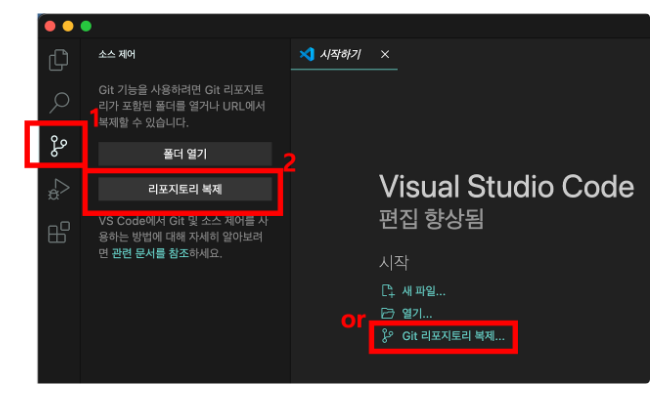Click the 소스 제어 panel title
The height and width of the screenshot is (398, 661).
click(x=117, y=54)
